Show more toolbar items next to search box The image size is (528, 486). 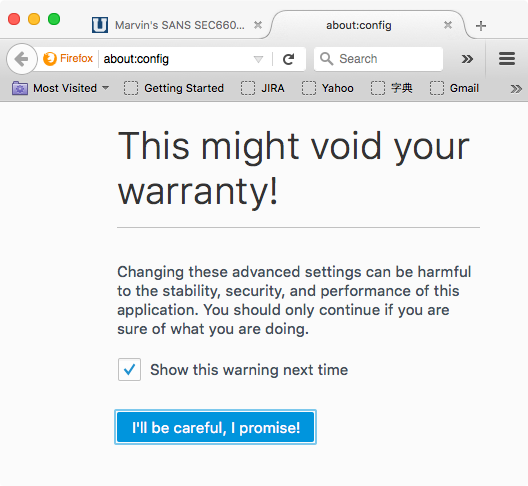tap(467, 59)
